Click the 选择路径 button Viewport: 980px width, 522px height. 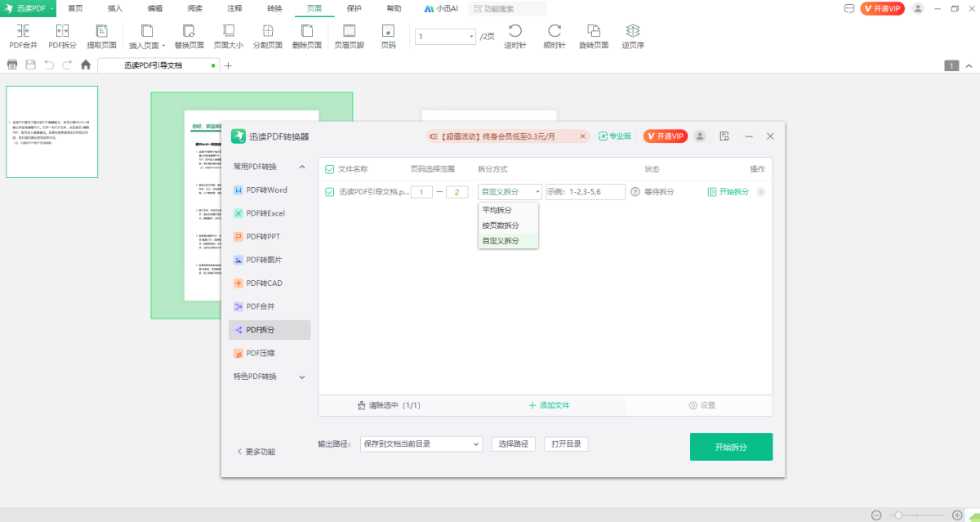click(x=514, y=444)
